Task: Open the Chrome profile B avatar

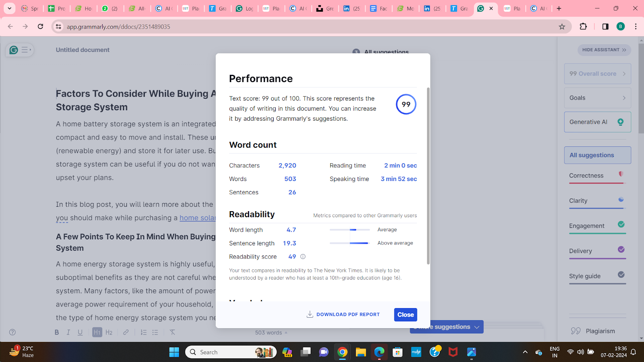Action: pyautogui.click(x=621, y=27)
